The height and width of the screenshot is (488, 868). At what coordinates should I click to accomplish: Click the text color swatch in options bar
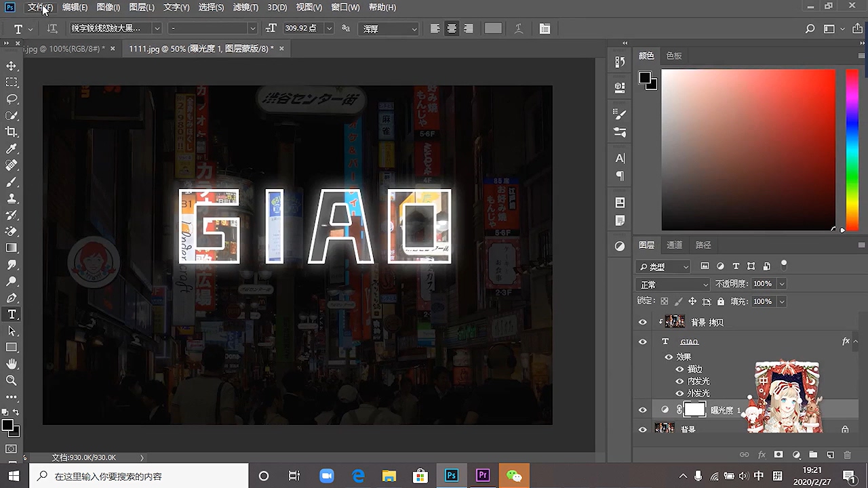tap(493, 28)
